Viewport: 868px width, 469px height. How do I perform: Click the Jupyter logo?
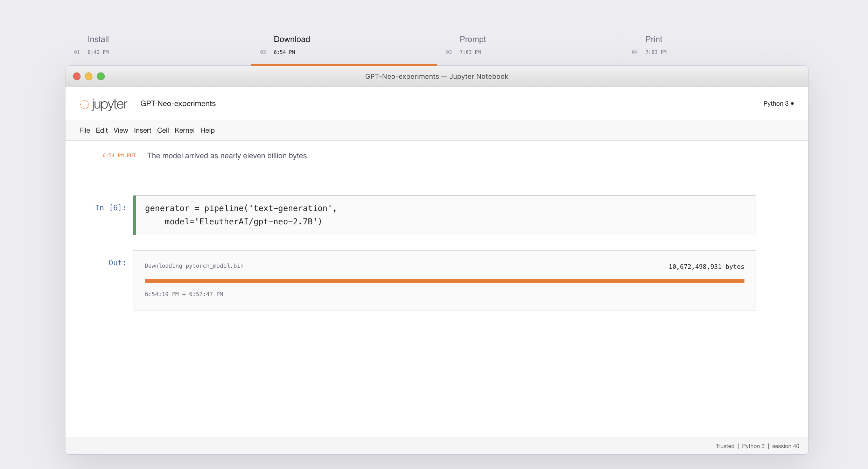coord(104,104)
